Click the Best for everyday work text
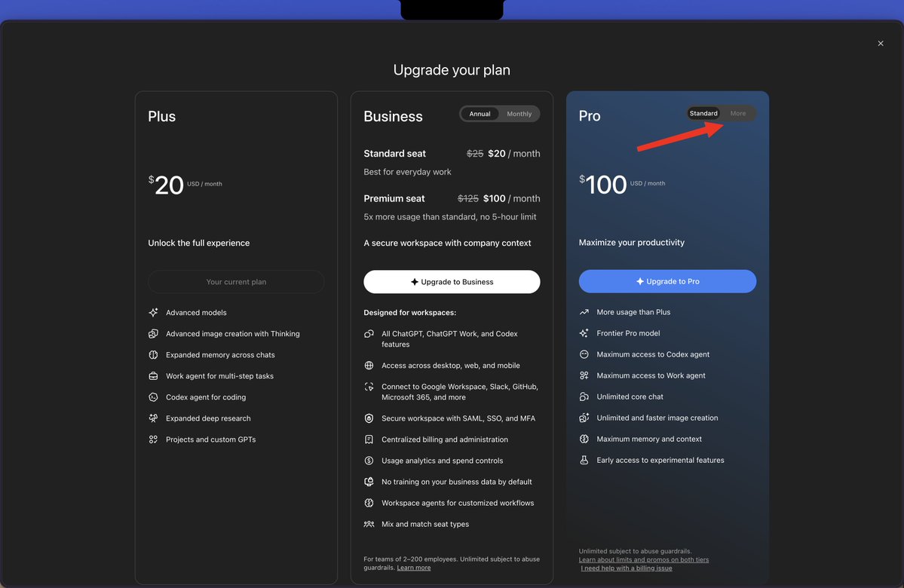This screenshot has height=588, width=904. point(408,172)
